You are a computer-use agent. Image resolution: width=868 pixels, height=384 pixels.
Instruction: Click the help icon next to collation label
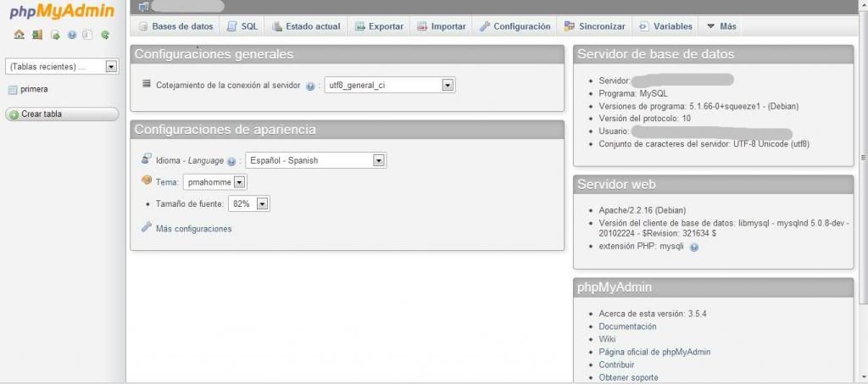[x=310, y=86]
